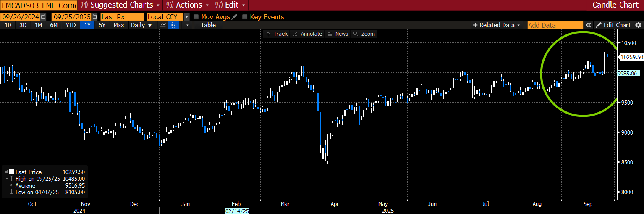Select the 6M time range tab
This screenshot has width=644, height=214.
click(54, 25)
